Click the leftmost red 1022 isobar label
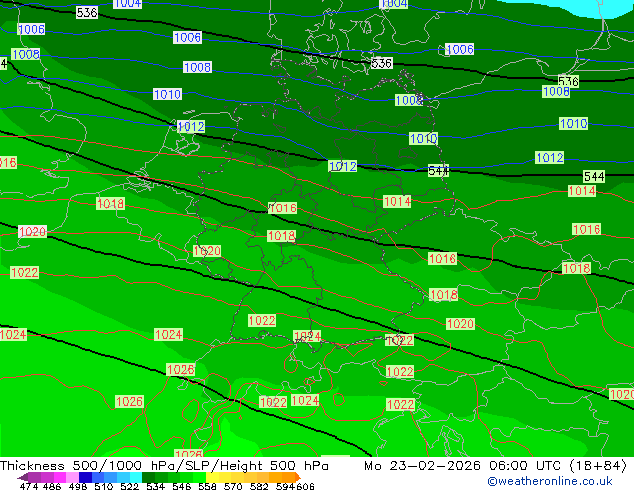Screen dimensions: 634x490 (25, 272)
